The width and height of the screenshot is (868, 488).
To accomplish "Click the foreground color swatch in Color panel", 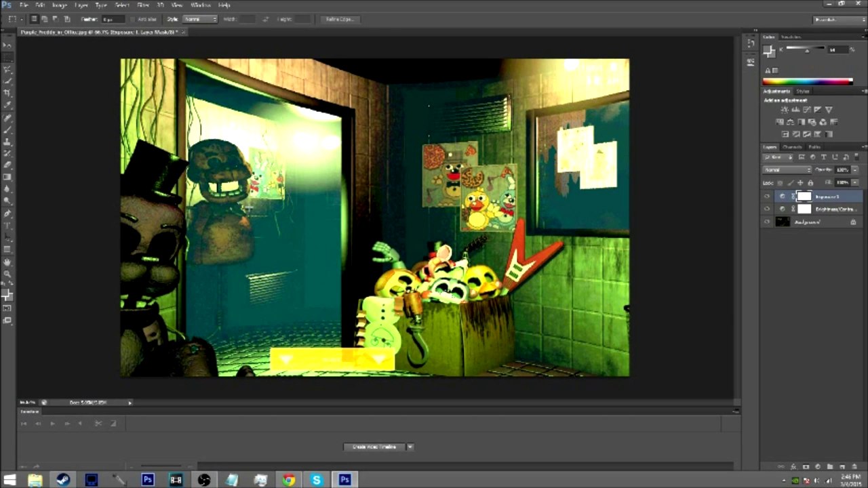I will pyautogui.click(x=768, y=49).
